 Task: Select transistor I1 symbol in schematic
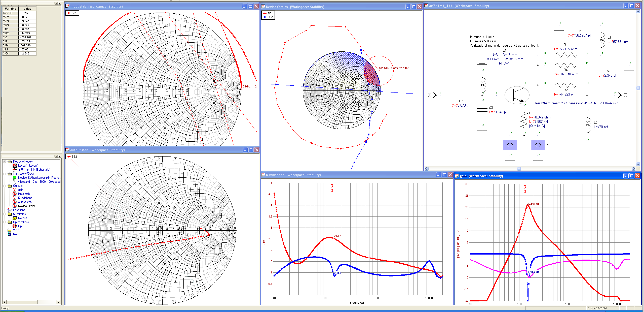(517, 95)
